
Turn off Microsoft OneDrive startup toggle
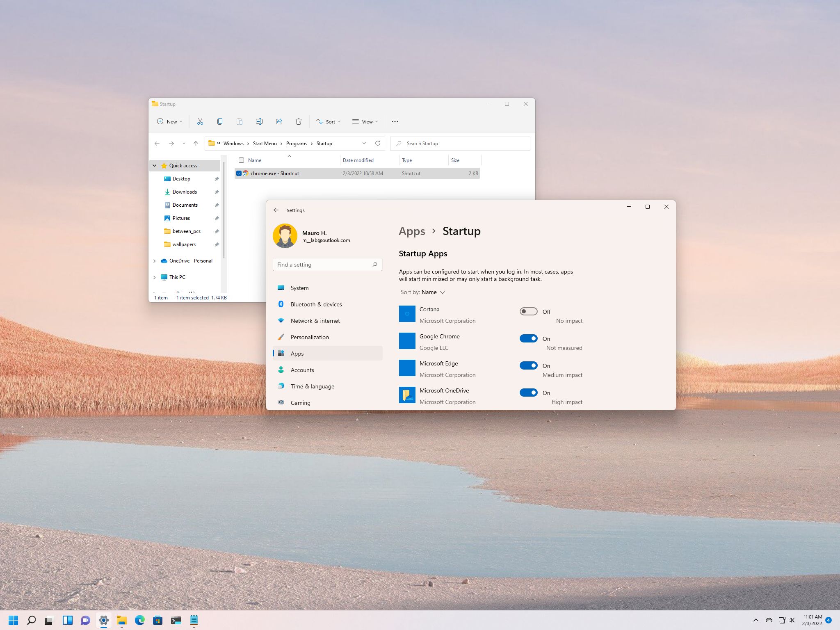click(528, 393)
